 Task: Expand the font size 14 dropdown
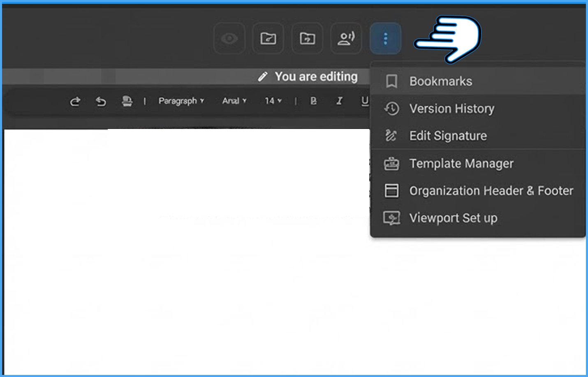273,101
